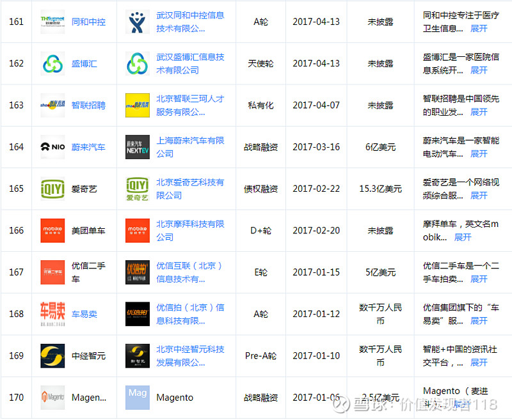Open 优信互联(北京)信息技术 company link
The width and height of the screenshot is (512, 420).
click(189, 272)
